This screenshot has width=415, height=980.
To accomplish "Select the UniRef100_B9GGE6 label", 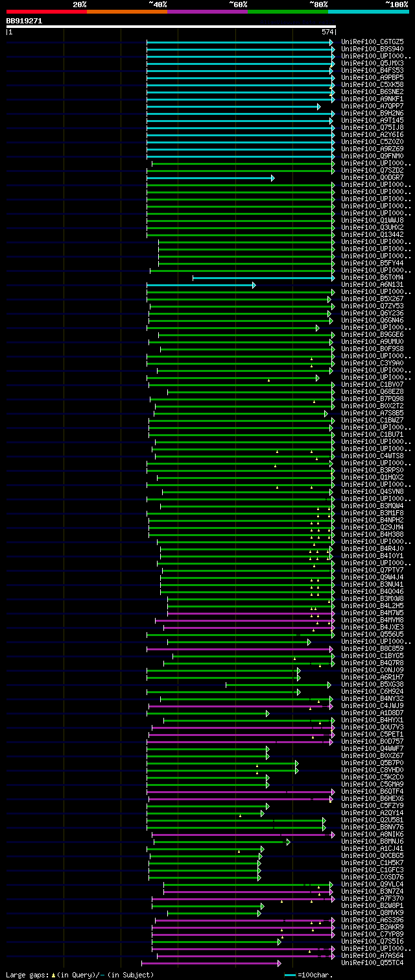I will click(x=372, y=334).
